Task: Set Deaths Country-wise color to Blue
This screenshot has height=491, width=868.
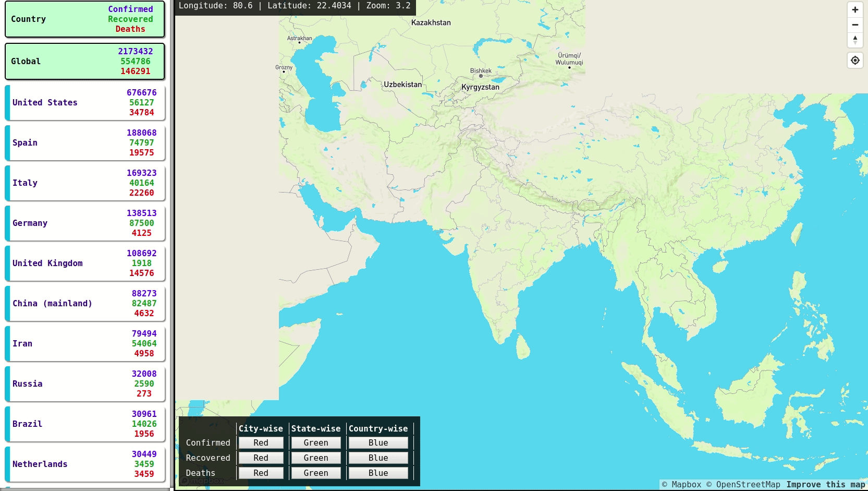Action: pyautogui.click(x=378, y=473)
